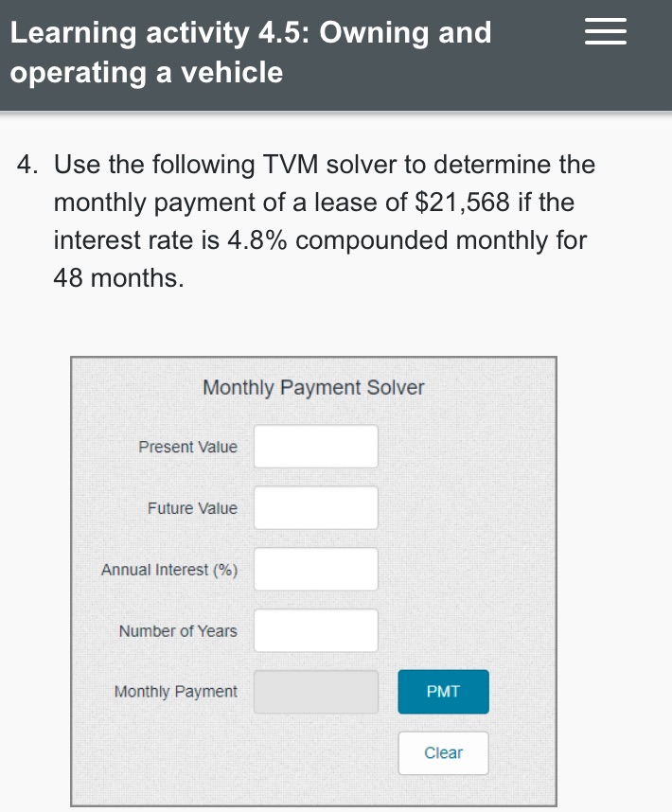The image size is (672, 812).
Task: Expand the site menu in the header
Action: coord(606,31)
